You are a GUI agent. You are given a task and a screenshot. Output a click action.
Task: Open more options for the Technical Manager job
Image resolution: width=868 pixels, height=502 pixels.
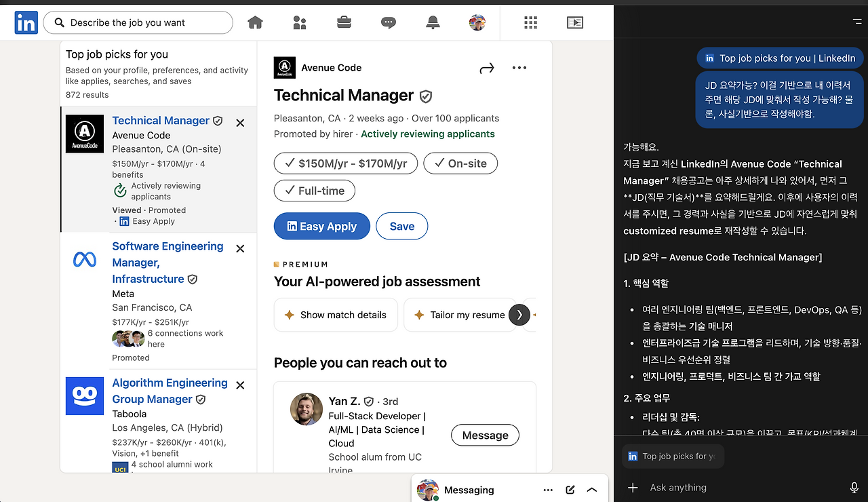pos(519,68)
